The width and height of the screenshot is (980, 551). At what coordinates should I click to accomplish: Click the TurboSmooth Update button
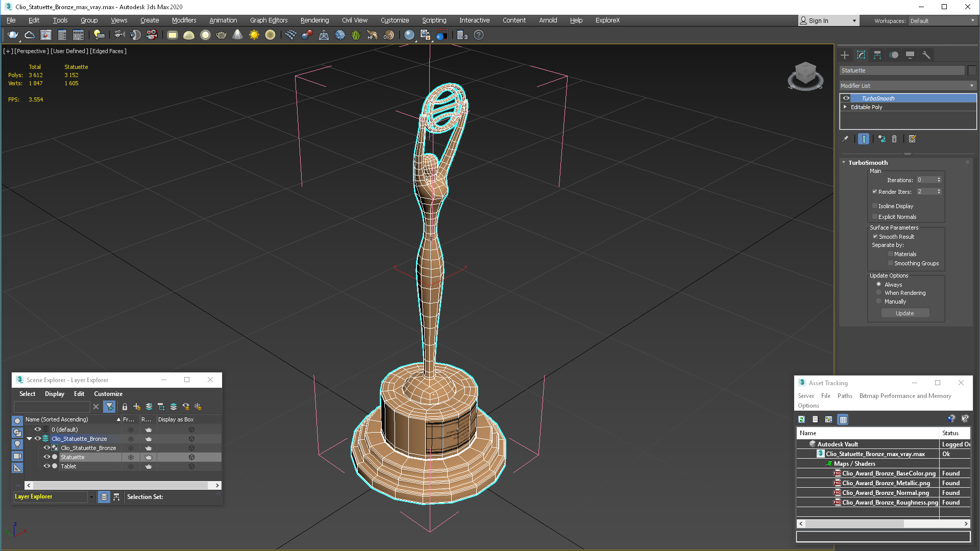905,313
